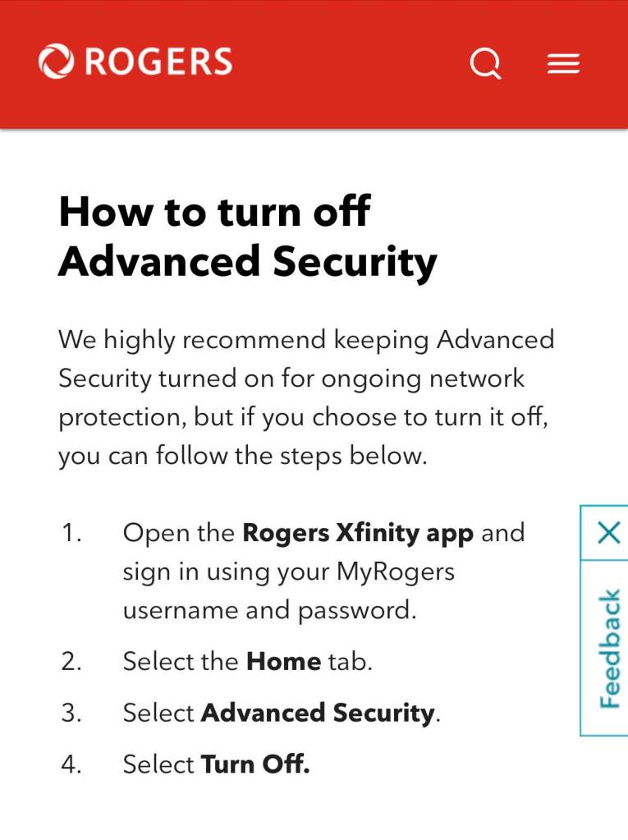
Task: Click bold 'Turn Off.' in step four
Action: [255, 764]
